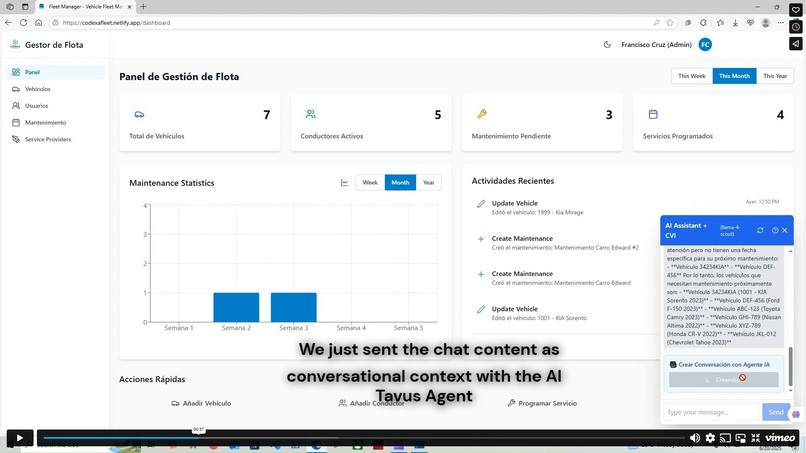Open AI Assistant help icon
The image size is (806, 453).
[775, 230]
